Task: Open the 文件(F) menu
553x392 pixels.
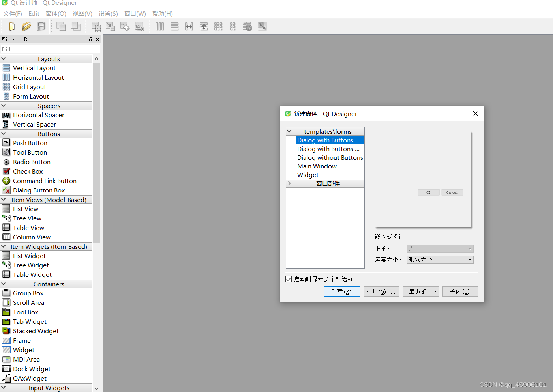Action: (13, 14)
